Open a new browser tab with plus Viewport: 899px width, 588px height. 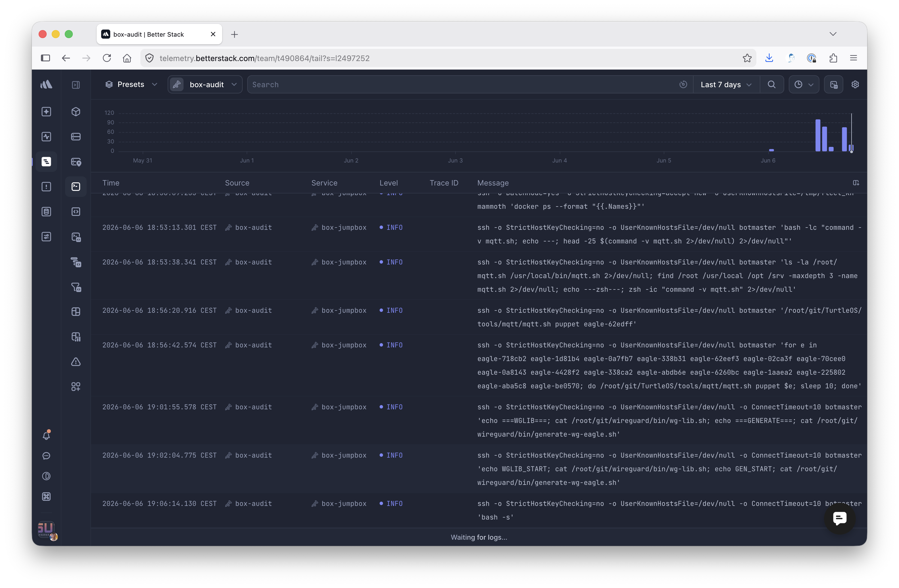tap(235, 34)
